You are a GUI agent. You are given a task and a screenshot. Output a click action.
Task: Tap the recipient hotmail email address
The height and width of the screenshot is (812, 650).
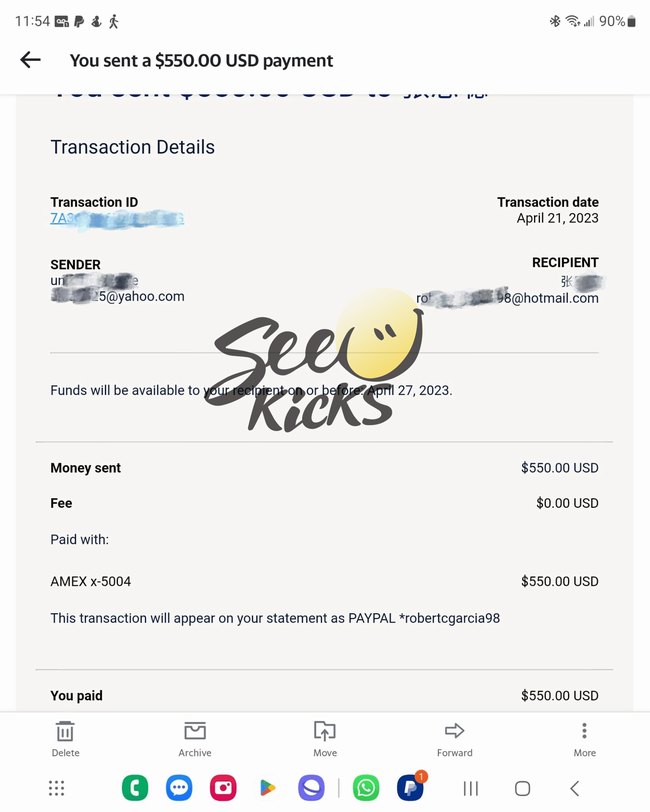[508, 297]
